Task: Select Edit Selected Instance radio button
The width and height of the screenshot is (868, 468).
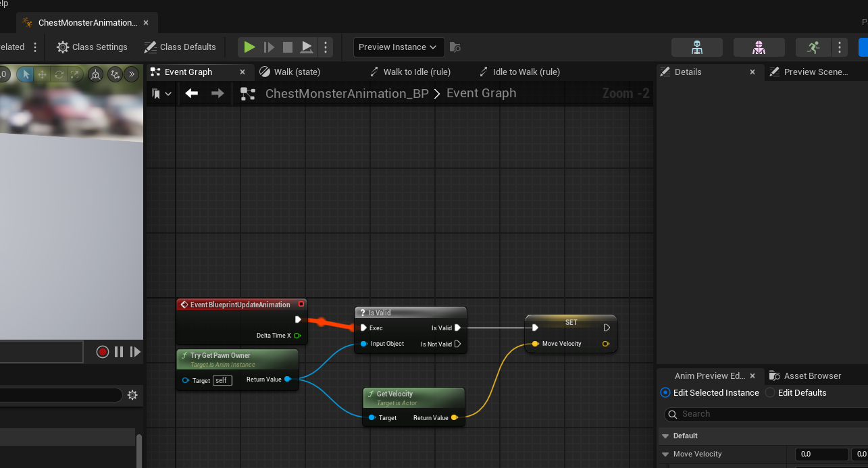Action: 665,393
